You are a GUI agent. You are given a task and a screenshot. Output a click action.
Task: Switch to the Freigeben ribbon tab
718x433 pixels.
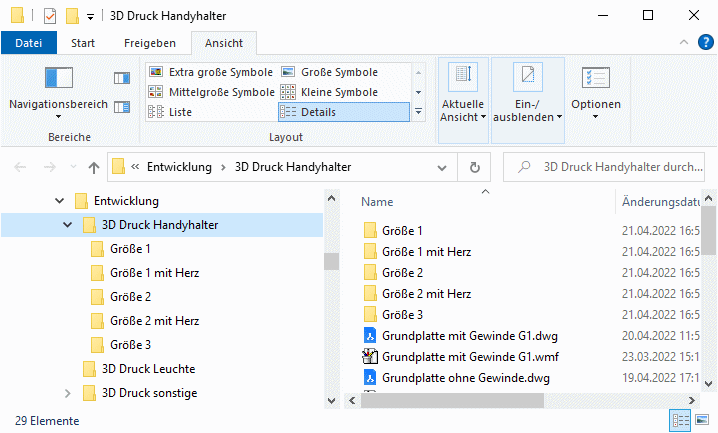(150, 43)
